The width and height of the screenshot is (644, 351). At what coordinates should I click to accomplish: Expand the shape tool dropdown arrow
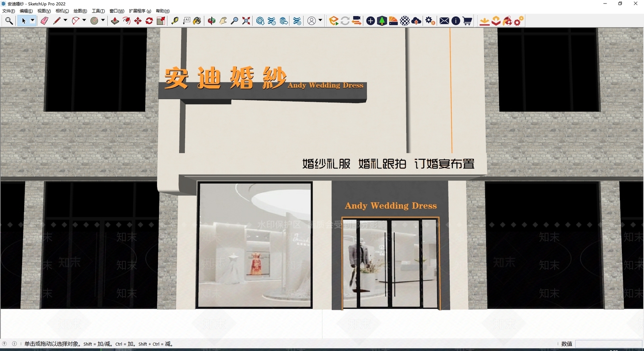[103, 21]
